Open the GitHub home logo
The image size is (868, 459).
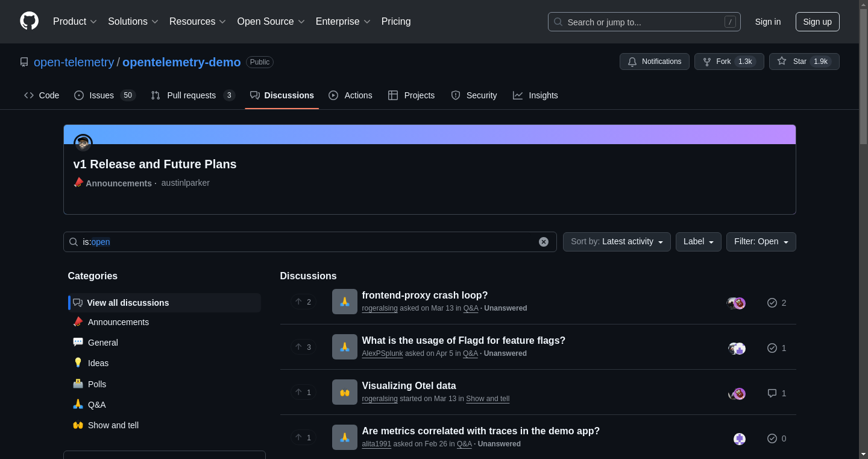29,21
